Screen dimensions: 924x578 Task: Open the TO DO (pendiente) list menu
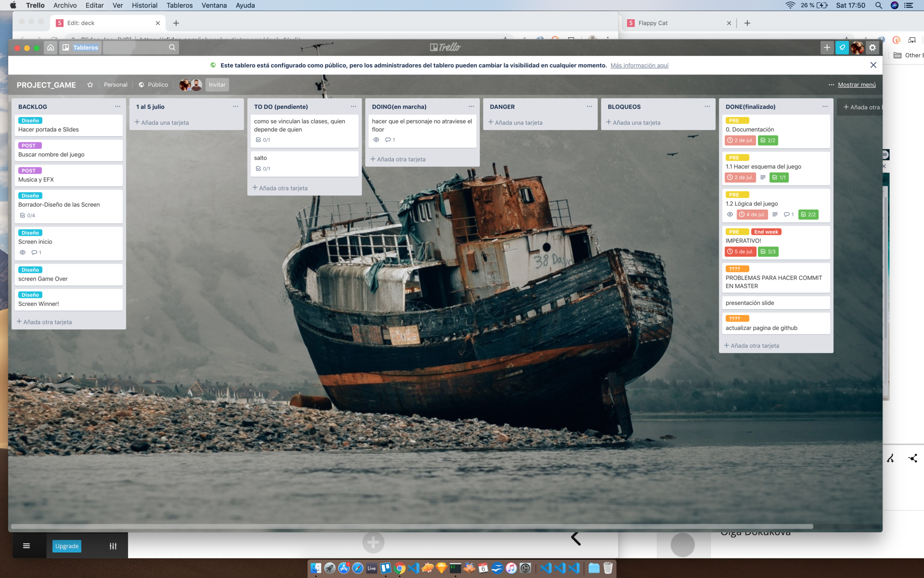tap(353, 107)
